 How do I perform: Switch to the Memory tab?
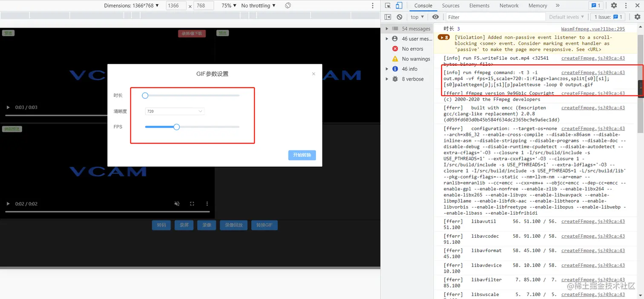click(x=538, y=6)
